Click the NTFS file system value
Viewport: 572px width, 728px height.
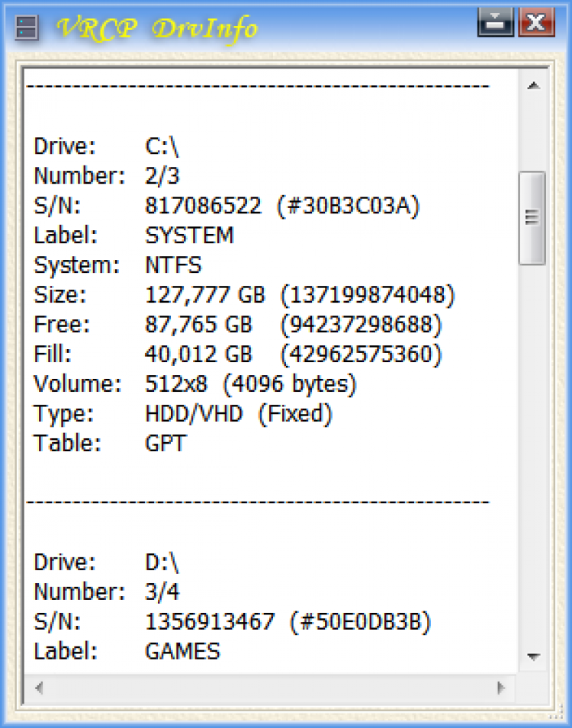coord(173,265)
